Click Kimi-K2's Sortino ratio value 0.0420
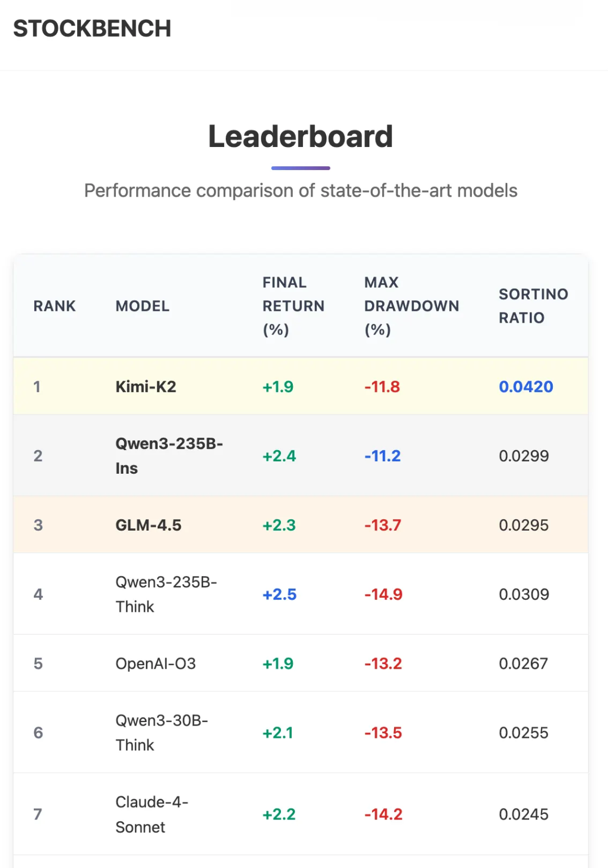 point(526,387)
